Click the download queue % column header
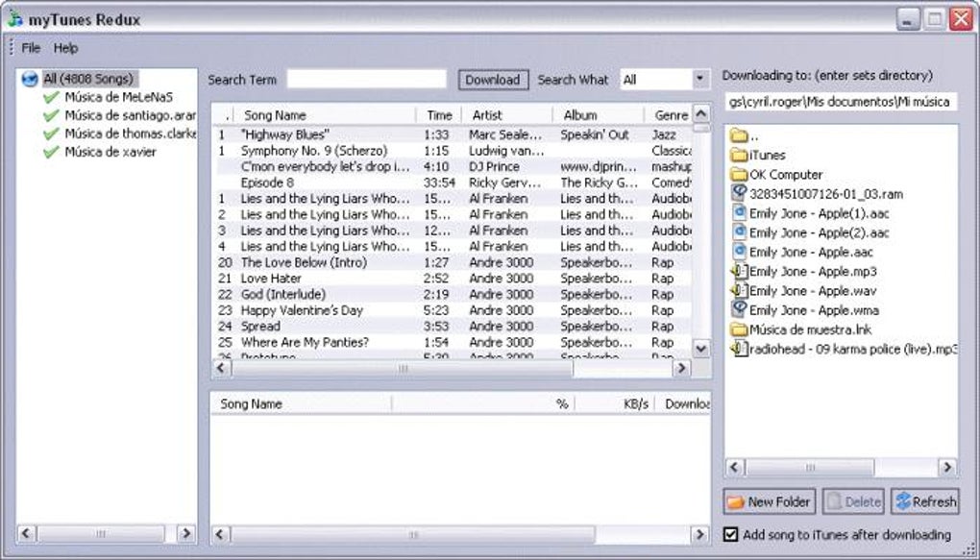Image resolution: width=980 pixels, height=560 pixels. (483, 403)
